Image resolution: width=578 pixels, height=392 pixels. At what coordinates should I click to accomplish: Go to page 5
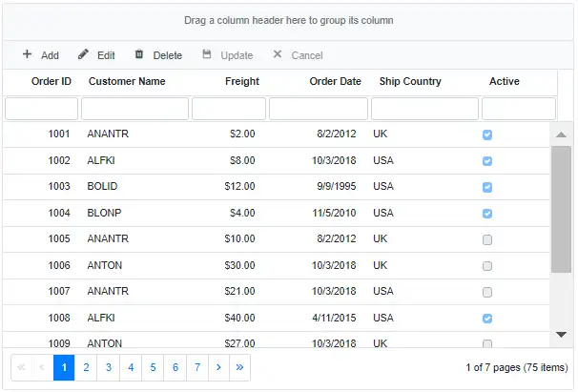[153, 367]
